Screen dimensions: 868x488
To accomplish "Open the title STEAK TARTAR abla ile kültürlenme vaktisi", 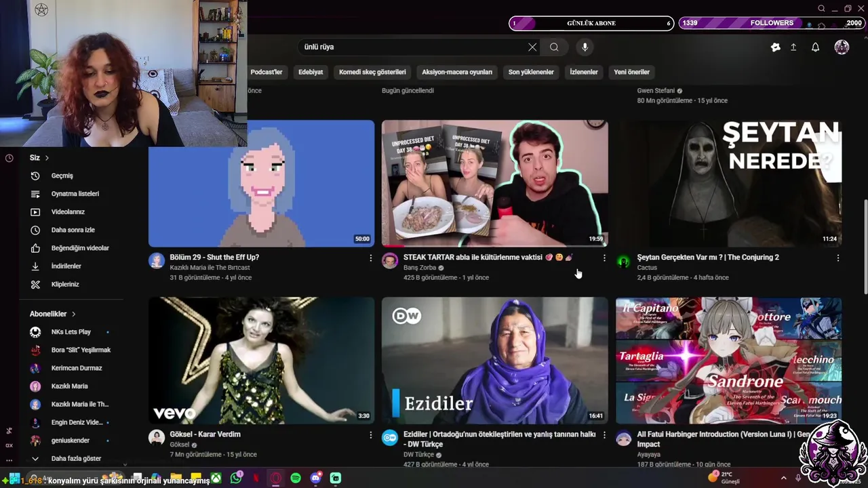I will pos(488,258).
